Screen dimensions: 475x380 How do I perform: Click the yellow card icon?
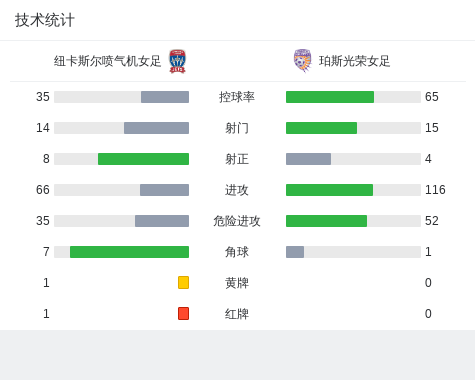pyautogui.click(x=183, y=282)
